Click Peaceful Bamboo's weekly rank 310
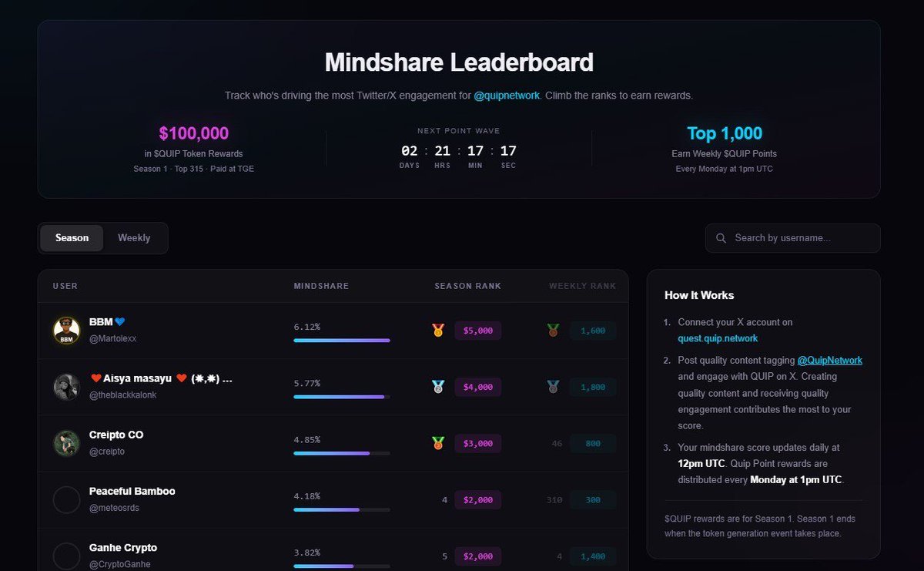 point(554,500)
